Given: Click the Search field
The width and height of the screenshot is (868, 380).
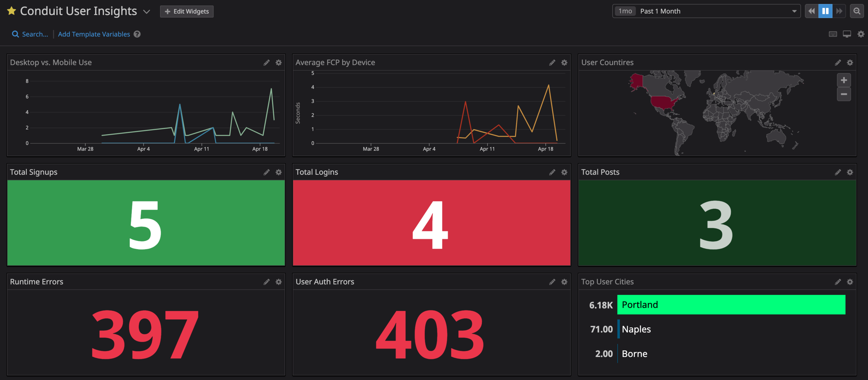Looking at the screenshot, I should (30, 34).
